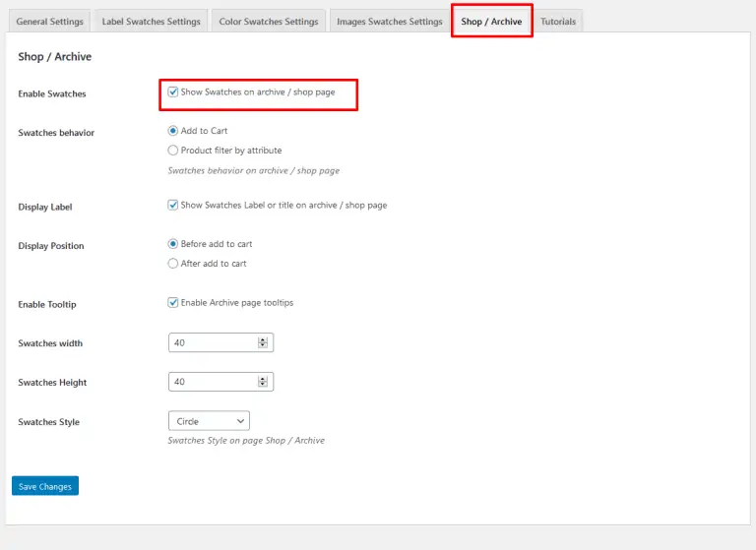This screenshot has width=756, height=550.
Task: Go to Images Swatches Settings tab
Action: [389, 22]
